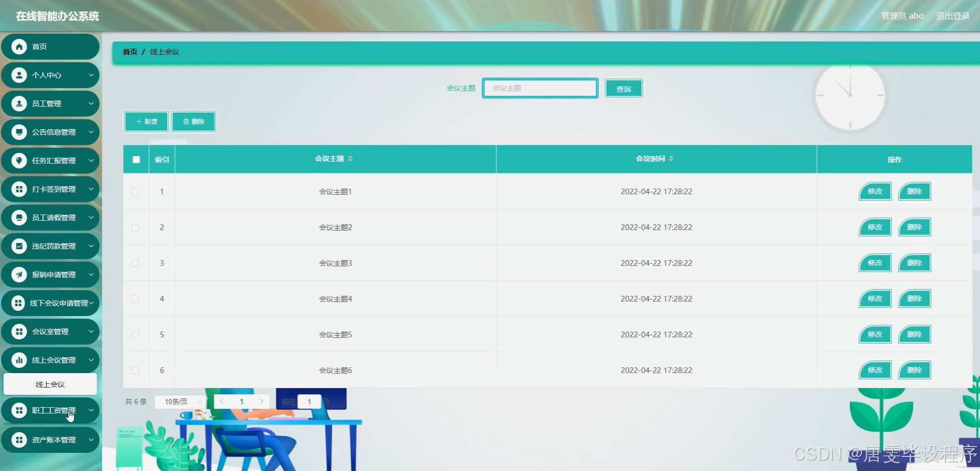The image size is (980, 471).
Task: Check the row 1 checkbox
Action: coord(135,192)
